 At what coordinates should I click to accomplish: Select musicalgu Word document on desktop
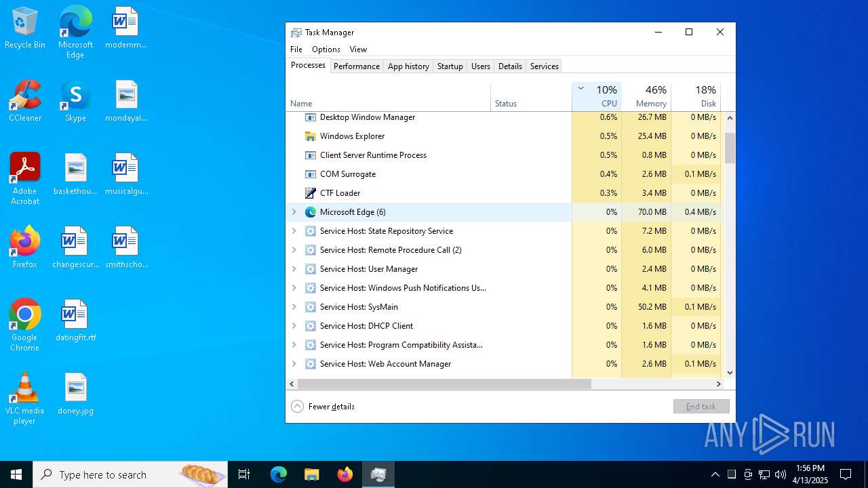tap(126, 175)
